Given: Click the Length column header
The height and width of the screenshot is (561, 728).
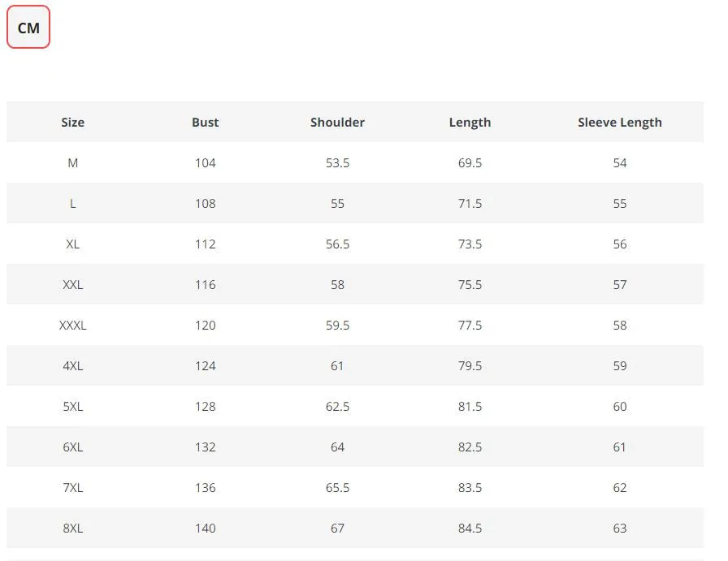Looking at the screenshot, I should tap(470, 123).
